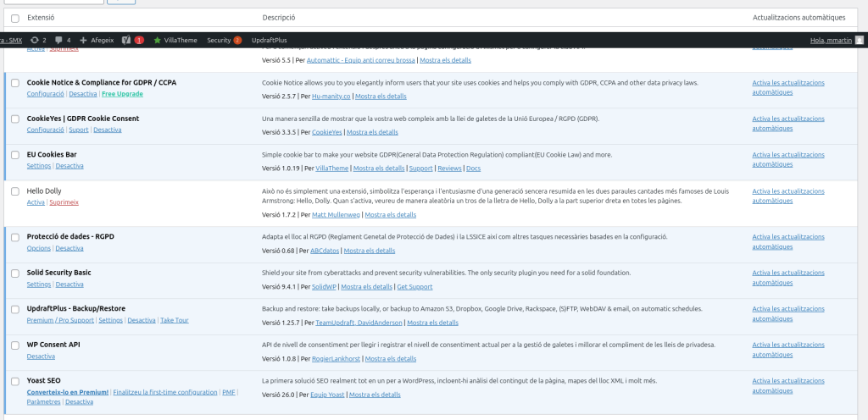Image resolution: width=868 pixels, height=420 pixels.
Task: Deactivate the Solid Security Basic plugin
Action: [70, 285]
